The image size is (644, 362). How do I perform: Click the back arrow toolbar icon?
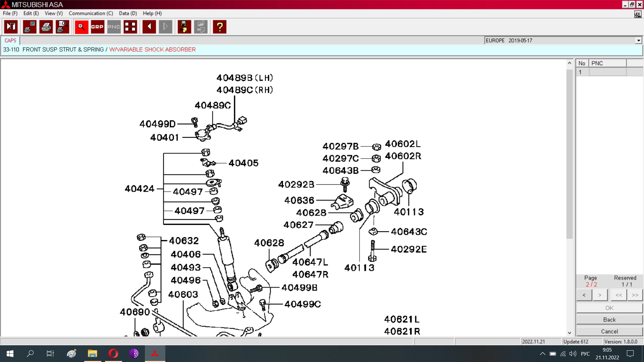[x=149, y=27]
